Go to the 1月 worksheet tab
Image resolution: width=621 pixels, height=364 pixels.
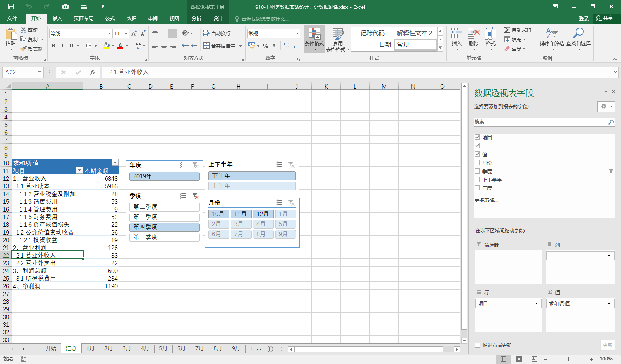pyautogui.click(x=90, y=348)
